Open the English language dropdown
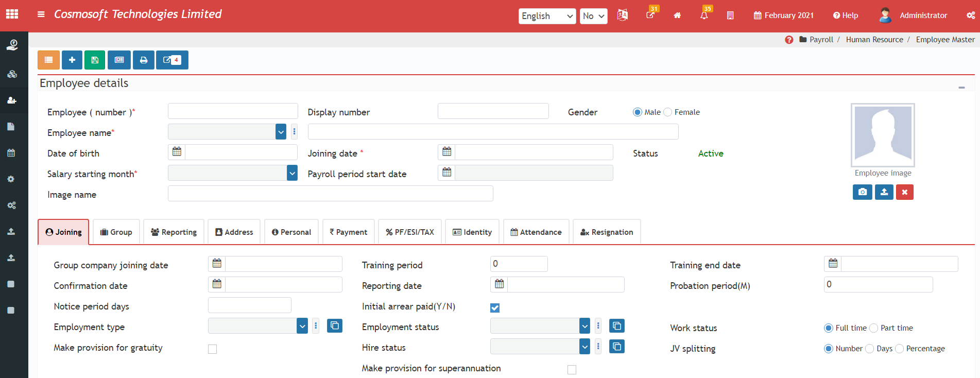Screen dimensions: 980x378 click(547, 16)
